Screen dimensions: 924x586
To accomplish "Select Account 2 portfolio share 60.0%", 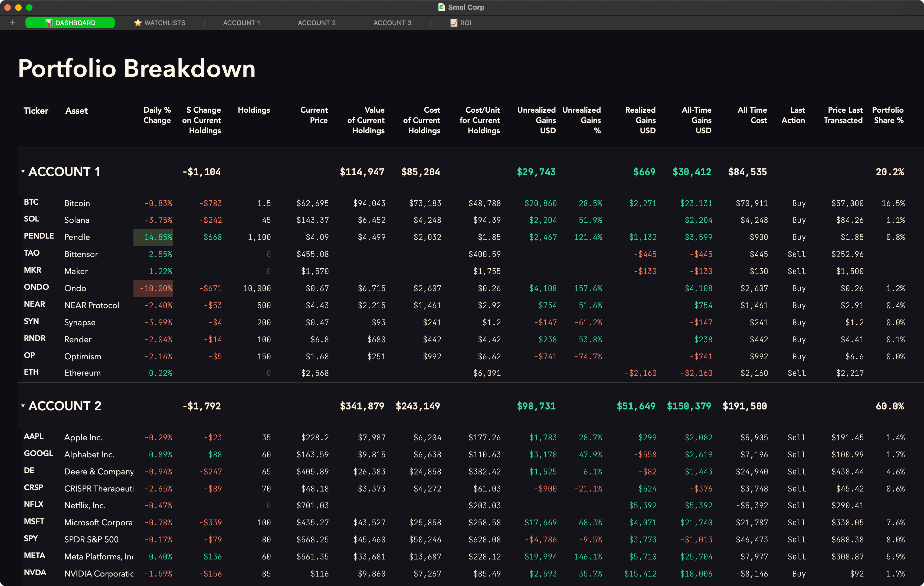I will [889, 406].
